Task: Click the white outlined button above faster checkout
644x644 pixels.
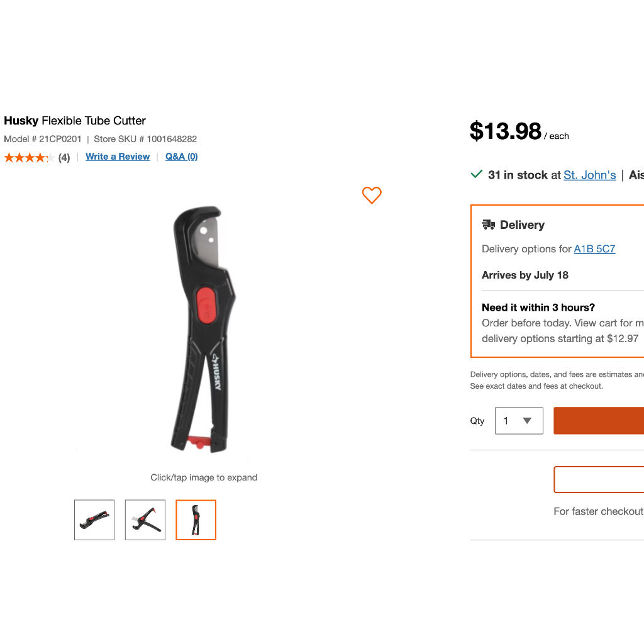Action: click(x=599, y=479)
